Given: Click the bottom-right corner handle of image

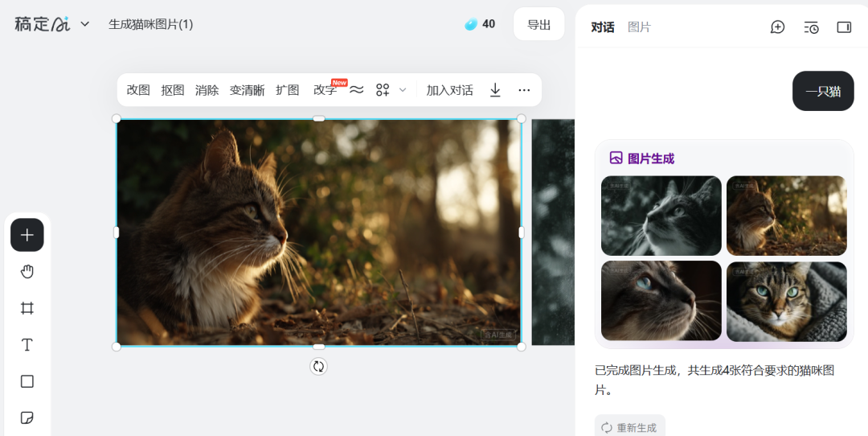Looking at the screenshot, I should pyautogui.click(x=521, y=347).
